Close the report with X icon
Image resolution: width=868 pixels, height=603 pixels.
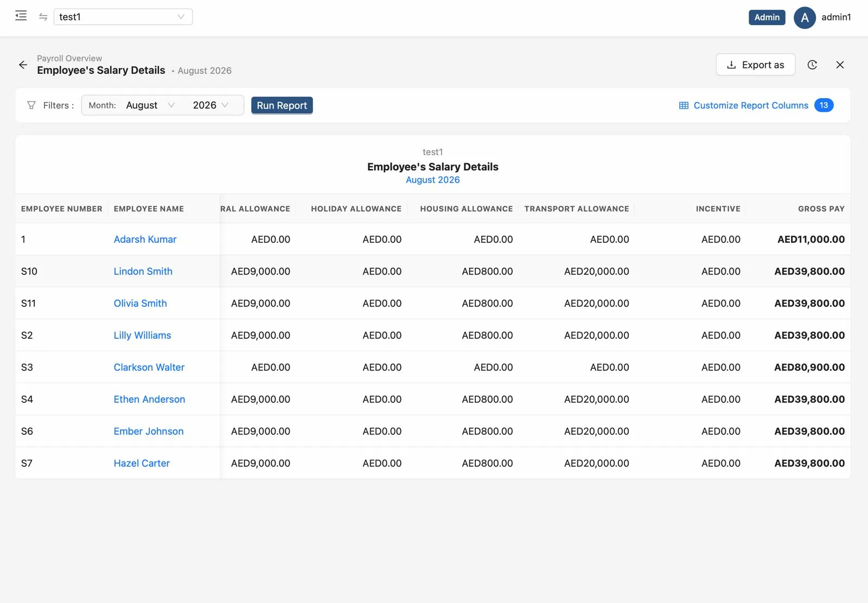point(840,65)
